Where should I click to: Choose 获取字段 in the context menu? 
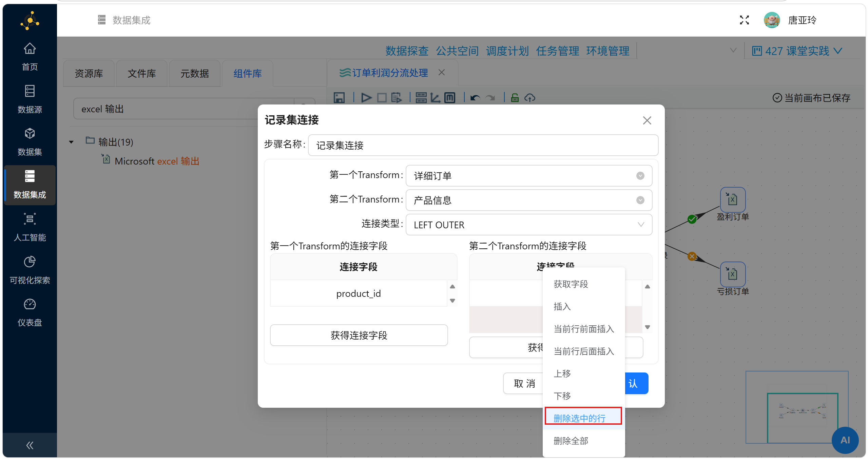[x=571, y=284]
